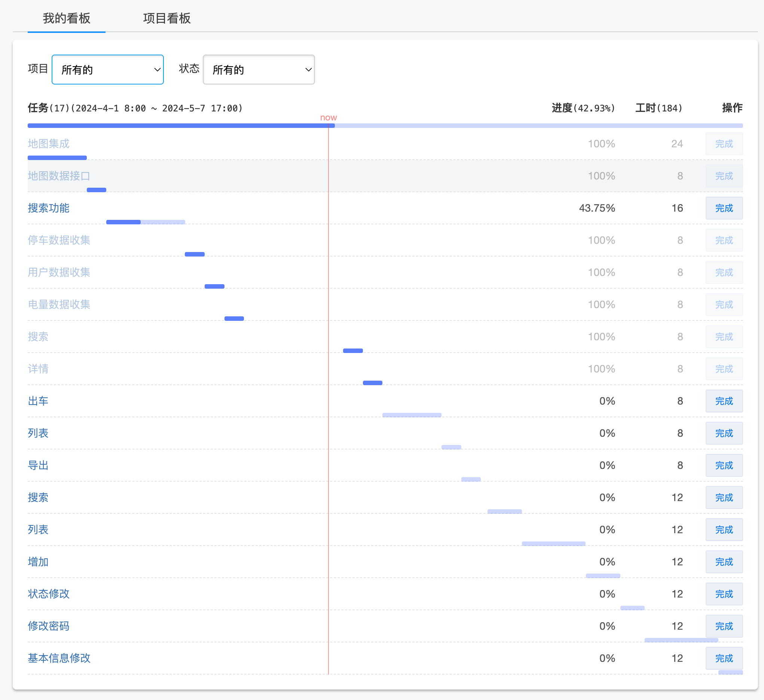The width and height of the screenshot is (764, 700).
Task: Open the 项目 dropdown selector
Action: coord(108,70)
